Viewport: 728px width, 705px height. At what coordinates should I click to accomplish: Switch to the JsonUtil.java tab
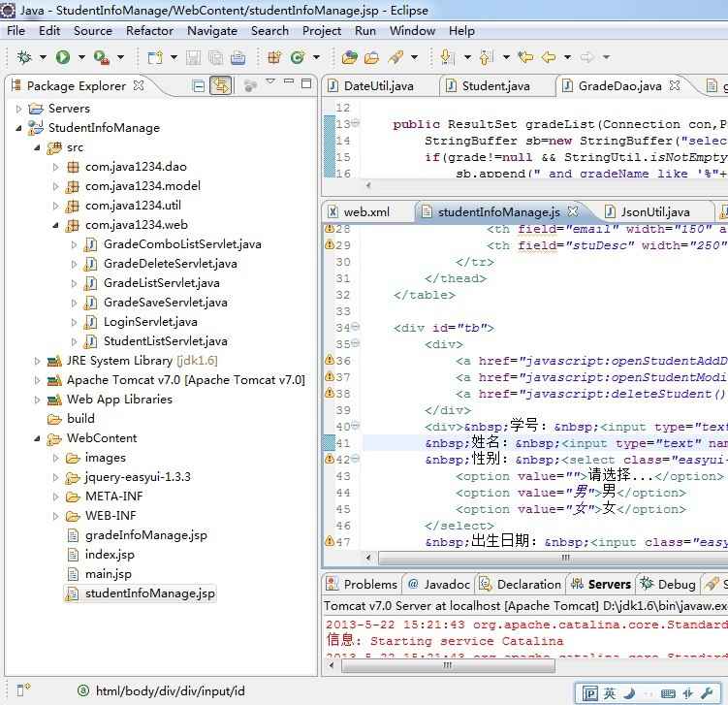pos(655,212)
